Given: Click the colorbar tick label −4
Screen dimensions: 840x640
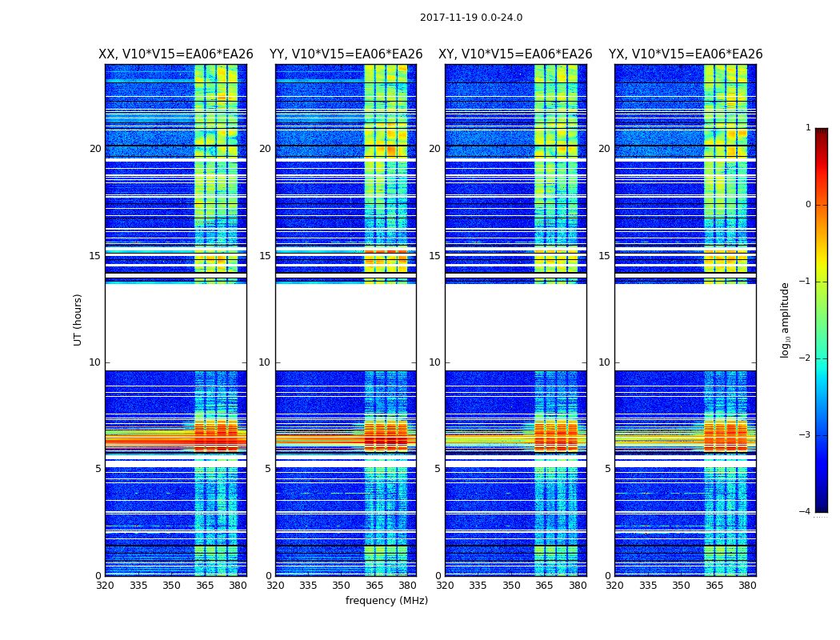Looking at the screenshot, I should (x=806, y=512).
